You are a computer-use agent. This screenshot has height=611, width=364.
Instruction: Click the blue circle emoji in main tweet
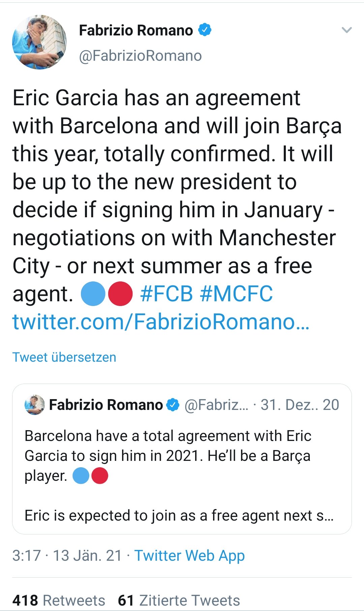click(93, 294)
